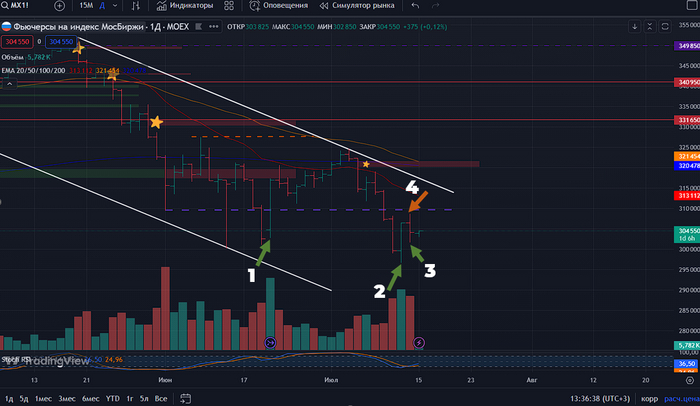
Task: Open Индикаторы panel
Action: coord(184,5)
